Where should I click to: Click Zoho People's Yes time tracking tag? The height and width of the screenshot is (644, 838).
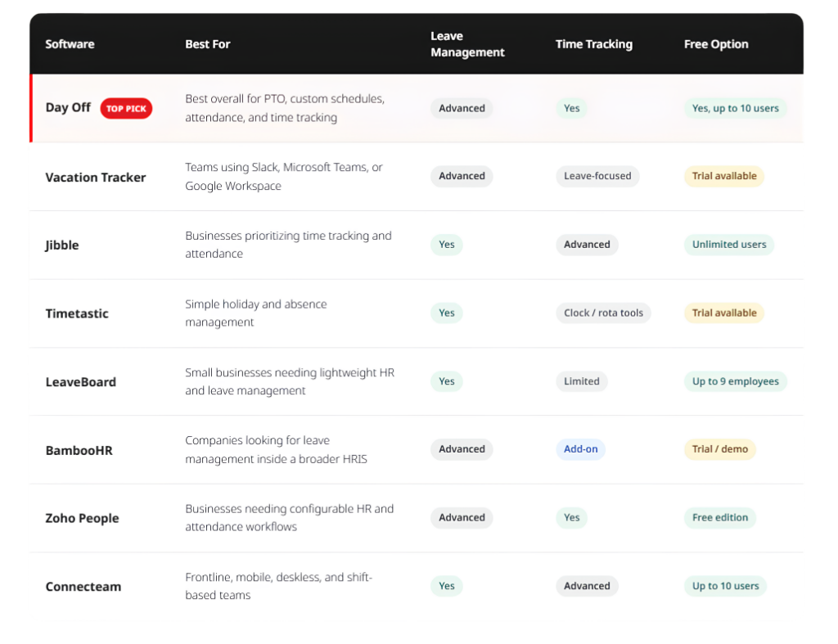tap(571, 517)
